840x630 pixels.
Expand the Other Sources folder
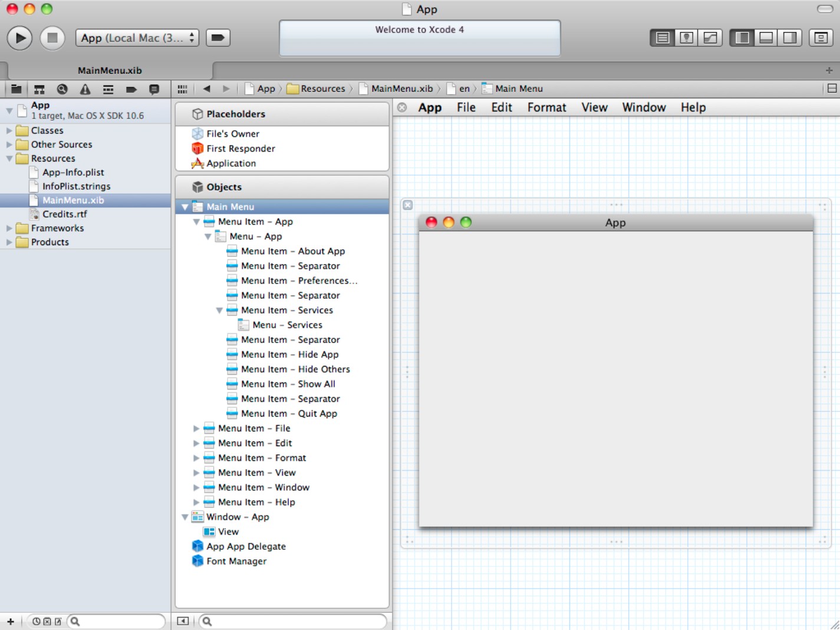pos(9,144)
